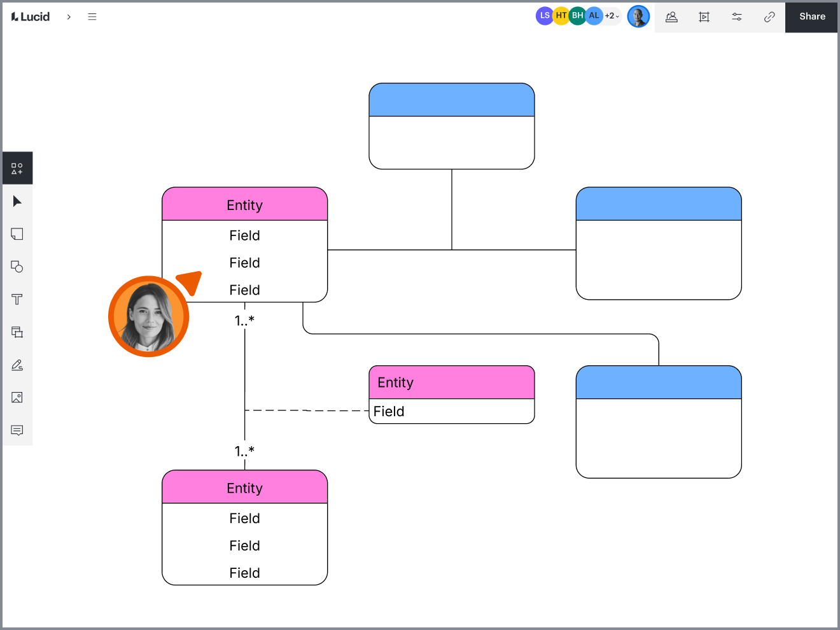Click the pink header of the single-Field Entity
The image size is (840, 630).
click(452, 382)
